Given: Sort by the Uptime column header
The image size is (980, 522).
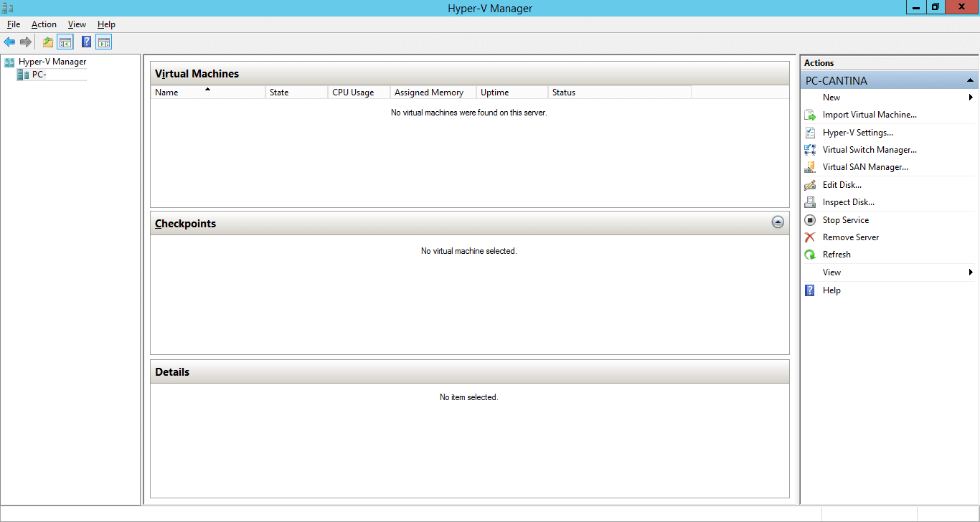Looking at the screenshot, I should tap(512, 92).
